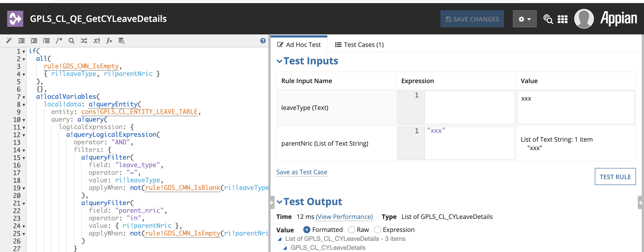Click the SAVE CHANGES button
Screen dimensions: 644x252
[x=472, y=19]
